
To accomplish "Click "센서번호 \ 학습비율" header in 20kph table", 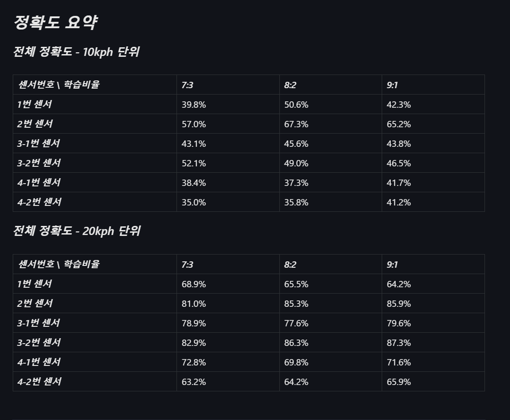I will [59, 264].
